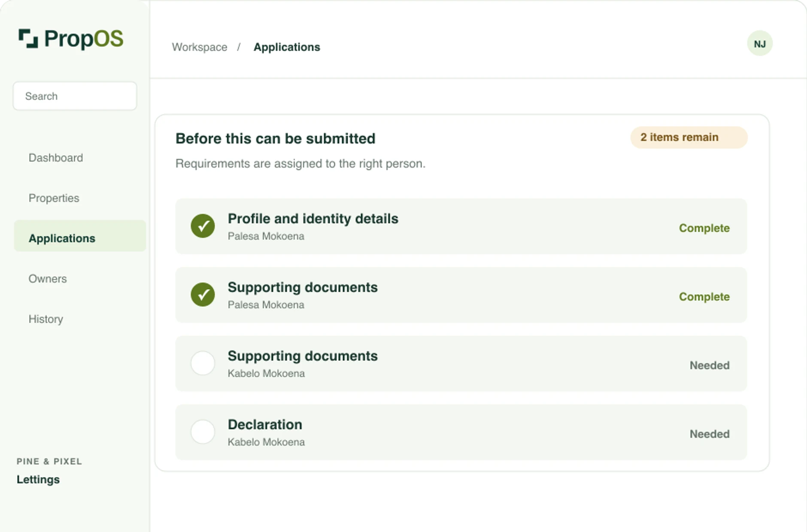This screenshot has width=807, height=532.
Task: Click the 2 items remain badge
Action: (689, 137)
